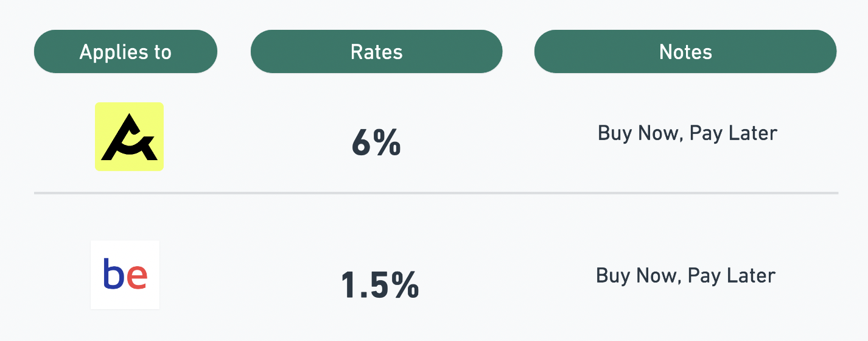The image size is (868, 341).
Task: Open "Buy Now, Pay Later" note beside 1.5%
Action: click(686, 276)
